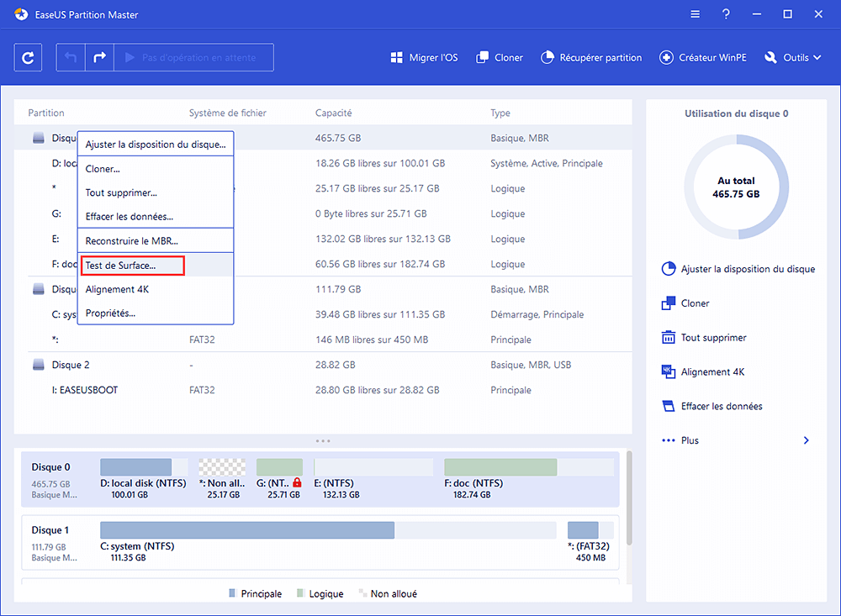Screen dimensions: 841x616
Task: Click the Migrer l'OS button label
Action: pos(433,57)
